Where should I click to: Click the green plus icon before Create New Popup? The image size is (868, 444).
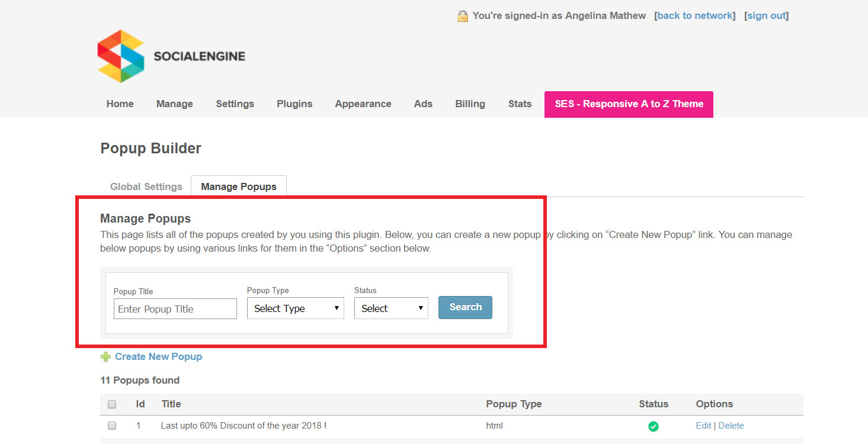[105, 356]
